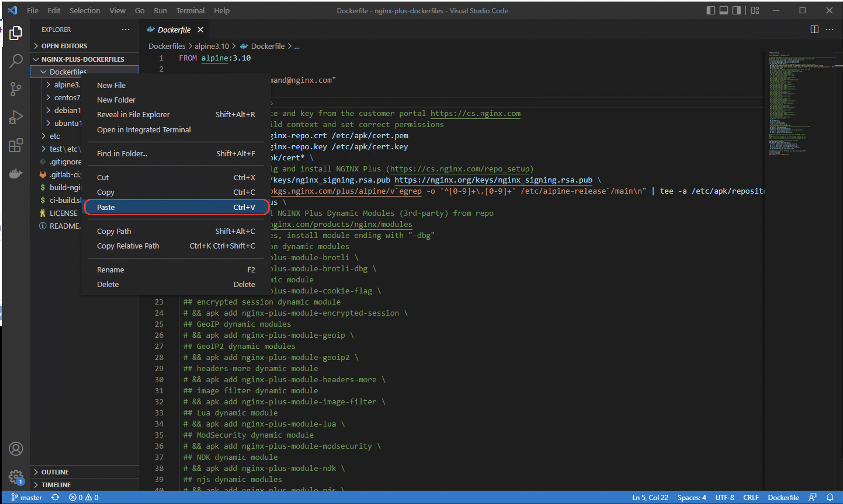Image resolution: width=843 pixels, height=504 pixels.
Task: Open the Source Control view icon
Action: click(x=15, y=89)
